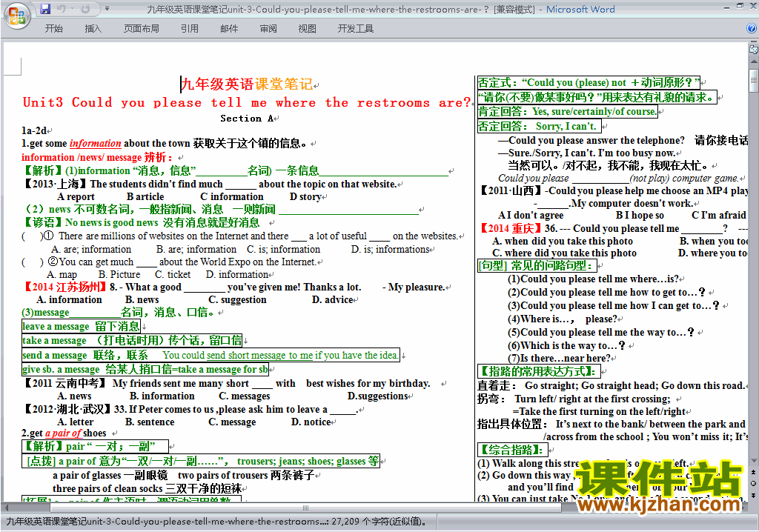Click the boxed '肯定回答: Yes, sure/certainly/of course.'
This screenshot has width=759, height=532.
tap(568, 112)
